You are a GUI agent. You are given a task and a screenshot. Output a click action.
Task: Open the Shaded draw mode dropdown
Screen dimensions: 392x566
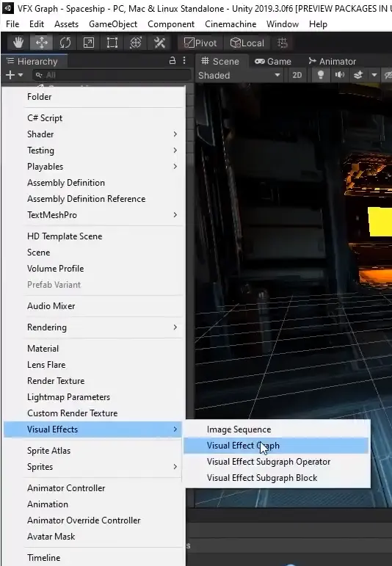tap(239, 75)
